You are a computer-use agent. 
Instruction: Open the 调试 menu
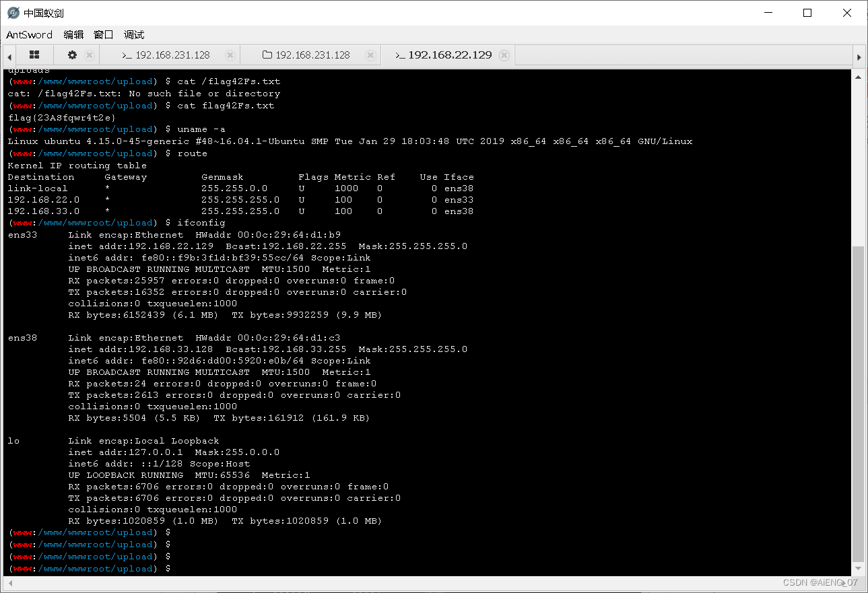tap(134, 35)
